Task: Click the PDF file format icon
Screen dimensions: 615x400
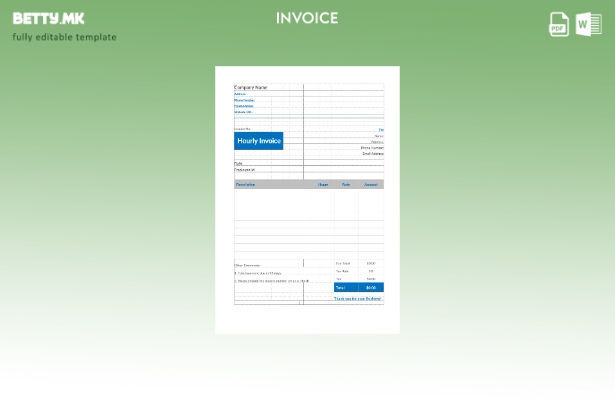Action: coord(559,25)
